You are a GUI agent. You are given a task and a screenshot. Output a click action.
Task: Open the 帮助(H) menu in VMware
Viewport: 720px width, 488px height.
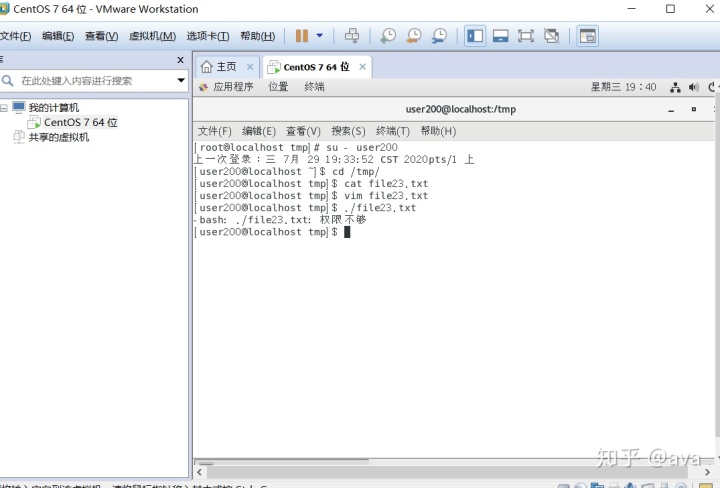pos(258,36)
